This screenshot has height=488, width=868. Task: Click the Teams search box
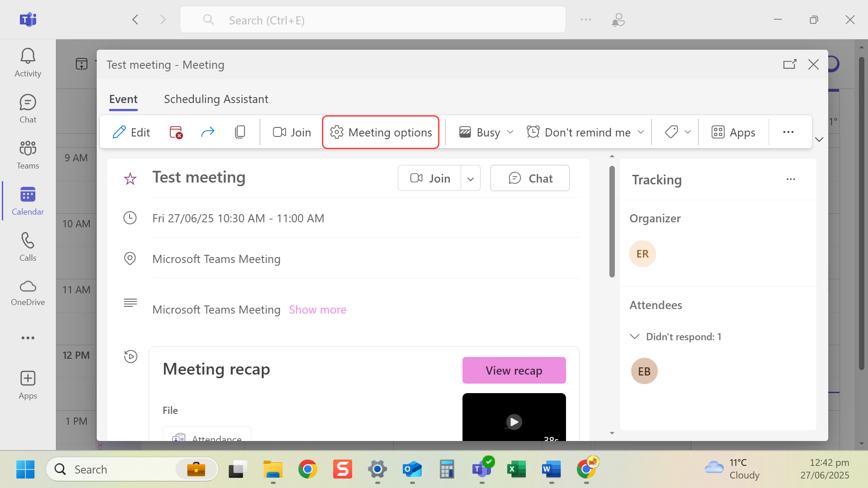(x=373, y=20)
